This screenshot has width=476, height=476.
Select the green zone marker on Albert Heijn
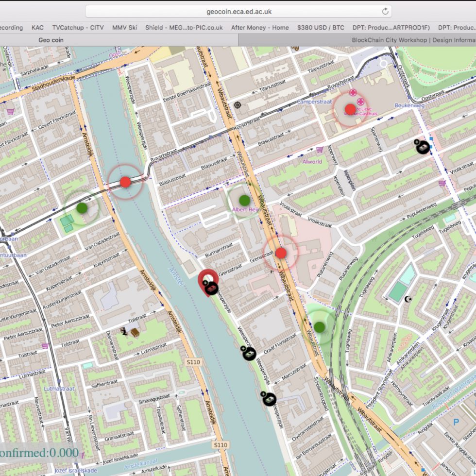click(244, 200)
